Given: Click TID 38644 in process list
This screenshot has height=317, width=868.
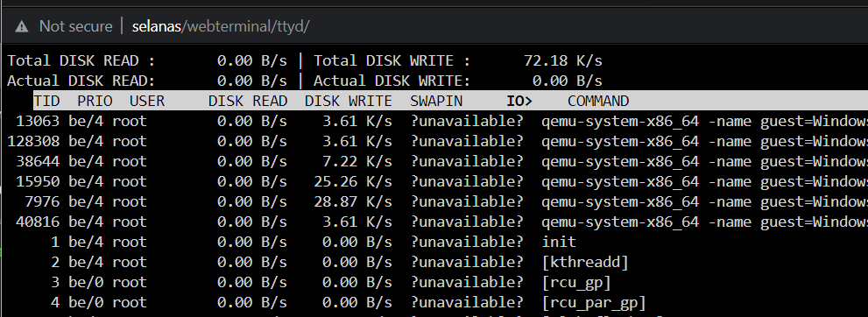Looking at the screenshot, I should [x=37, y=161].
